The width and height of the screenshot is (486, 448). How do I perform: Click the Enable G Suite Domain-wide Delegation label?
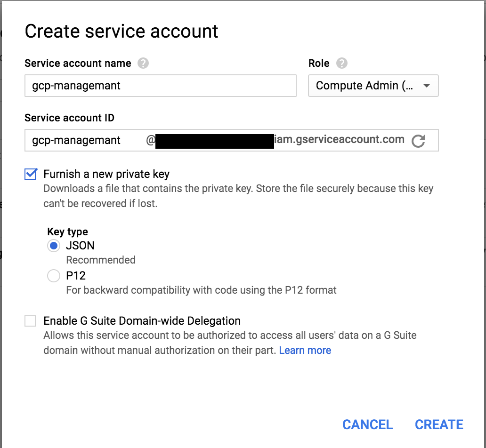(x=142, y=321)
